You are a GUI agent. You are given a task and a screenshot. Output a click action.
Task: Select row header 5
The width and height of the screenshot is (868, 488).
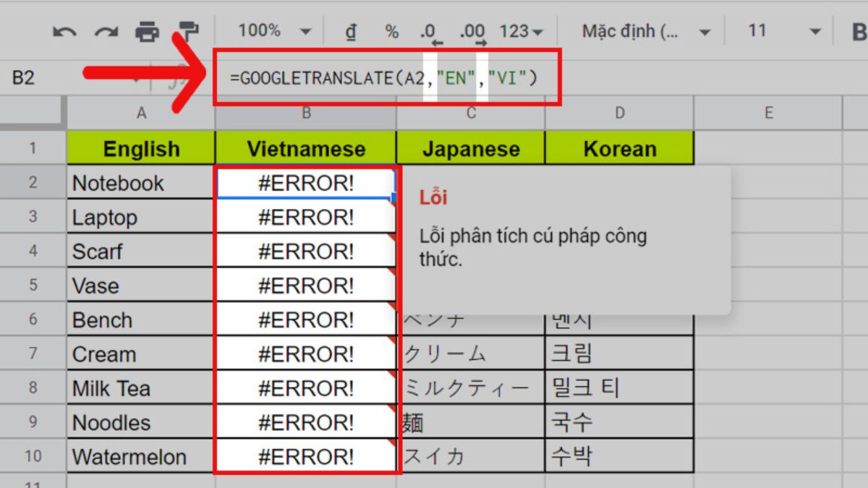[x=33, y=285]
